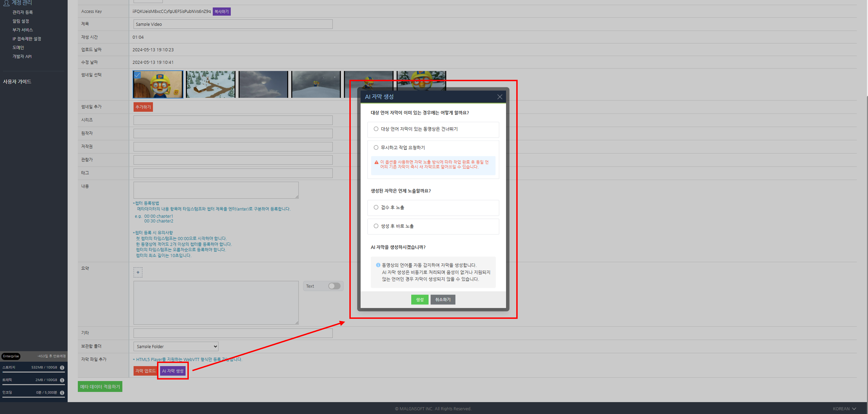Viewport: 868px width, 414px height.
Task: Open the KOREAN language selector
Action: [844, 409]
